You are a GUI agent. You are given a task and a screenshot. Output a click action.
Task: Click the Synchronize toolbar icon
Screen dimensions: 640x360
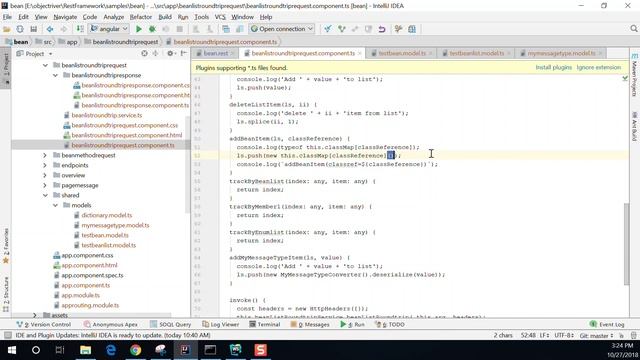coord(20,29)
